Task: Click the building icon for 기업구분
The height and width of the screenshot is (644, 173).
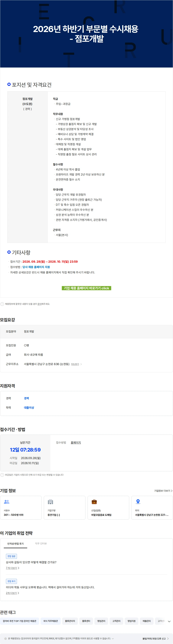Action: pyautogui.click(x=51, y=502)
